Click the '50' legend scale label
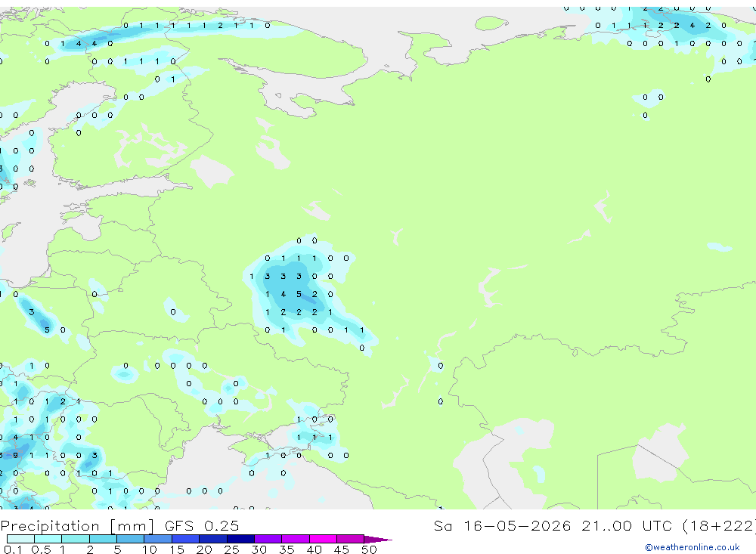756x554 pixels. pyautogui.click(x=369, y=549)
